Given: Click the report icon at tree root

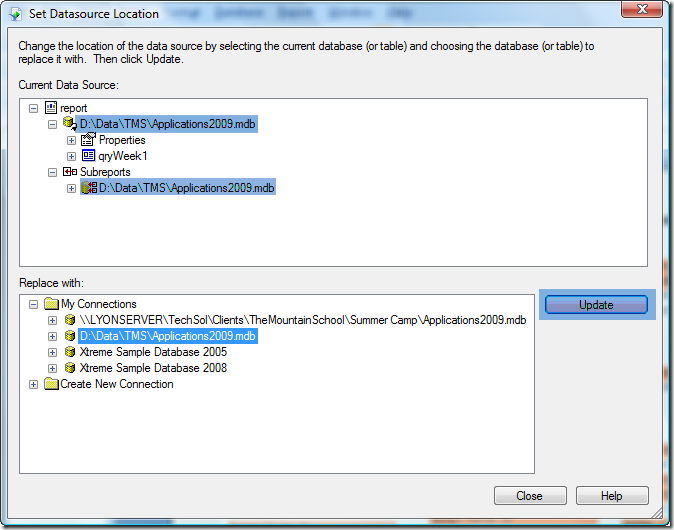Looking at the screenshot, I should 52,108.
